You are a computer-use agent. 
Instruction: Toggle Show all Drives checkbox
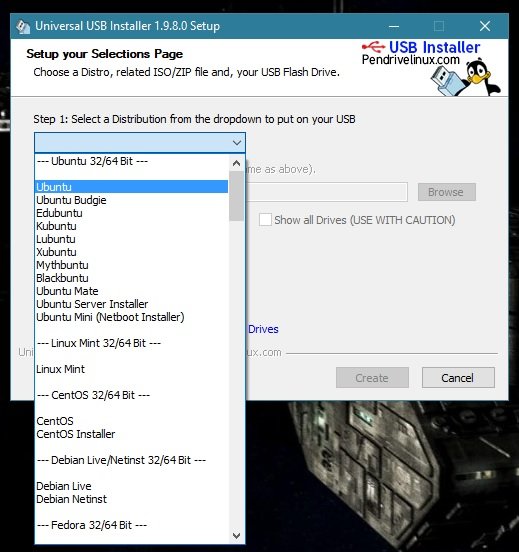[265, 220]
